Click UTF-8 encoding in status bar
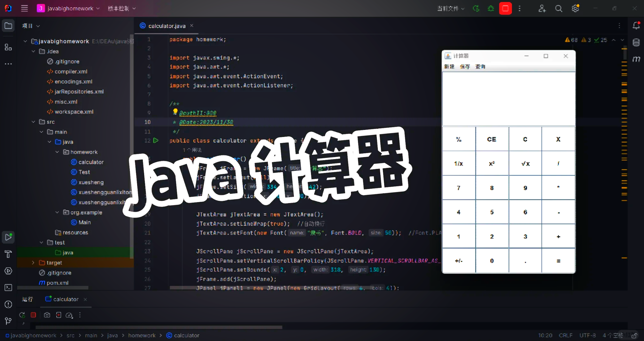The image size is (644, 341). 587,336
